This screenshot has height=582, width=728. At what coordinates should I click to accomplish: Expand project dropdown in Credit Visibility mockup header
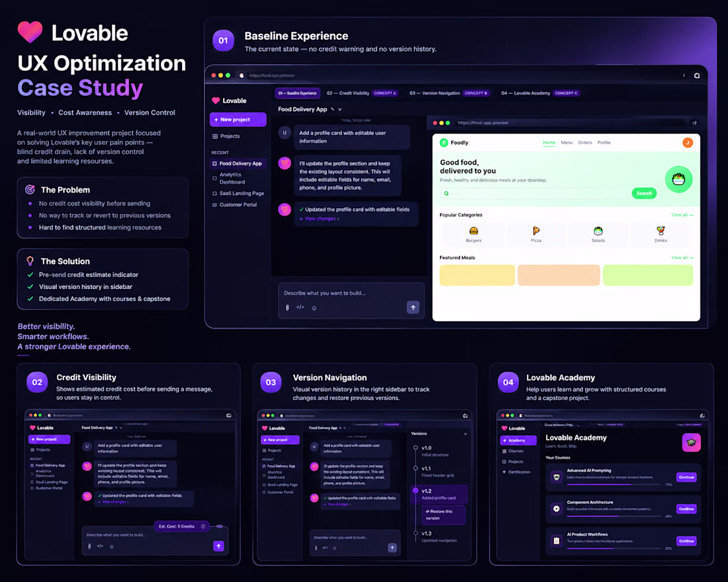pyautogui.click(x=122, y=427)
